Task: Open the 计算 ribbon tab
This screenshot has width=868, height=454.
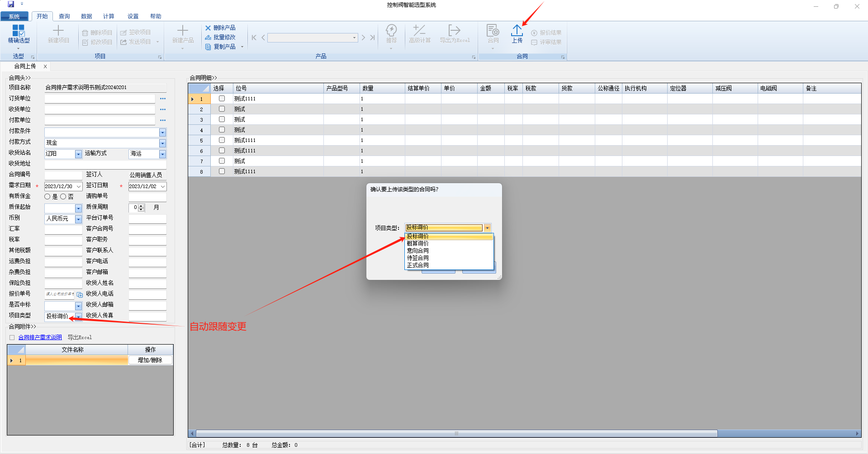Action: (x=109, y=16)
